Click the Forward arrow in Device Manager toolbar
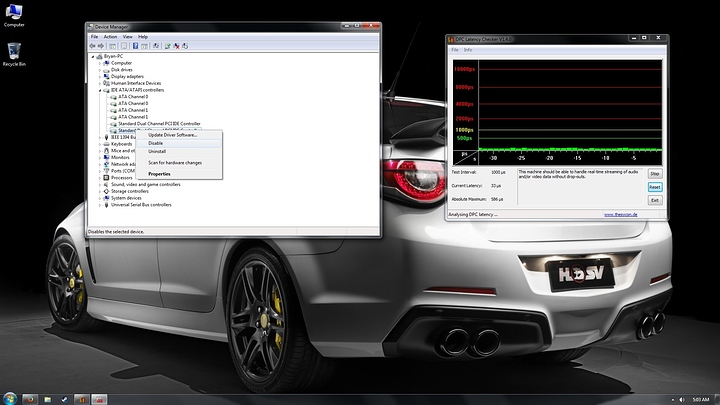 tap(102, 45)
